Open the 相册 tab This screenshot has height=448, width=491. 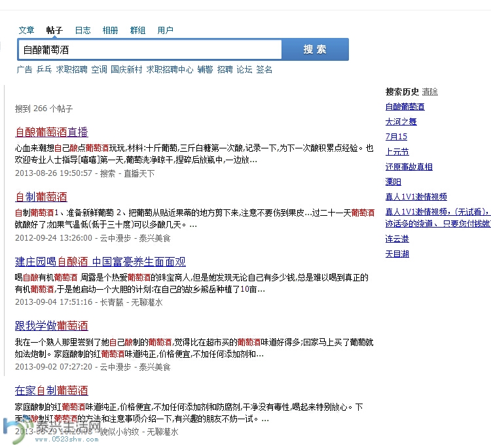(110, 30)
